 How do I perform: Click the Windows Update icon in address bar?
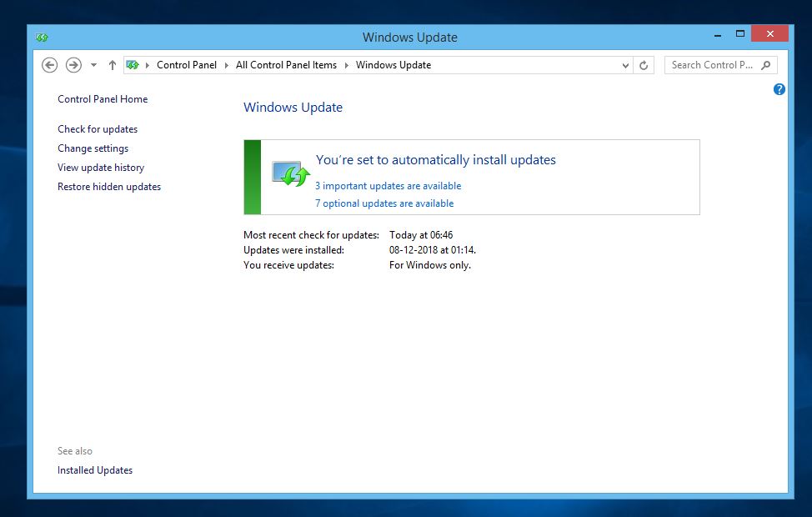click(133, 65)
